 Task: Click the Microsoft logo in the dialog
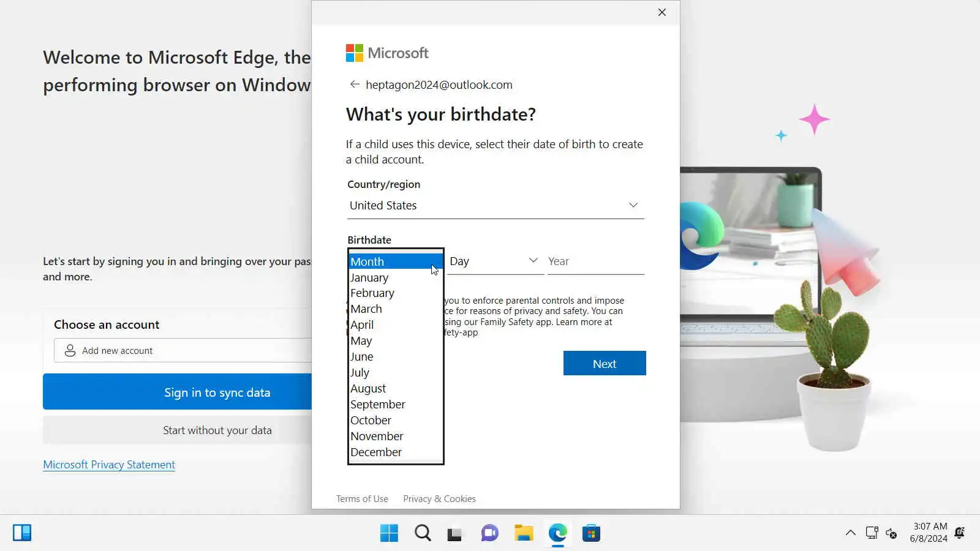click(387, 53)
